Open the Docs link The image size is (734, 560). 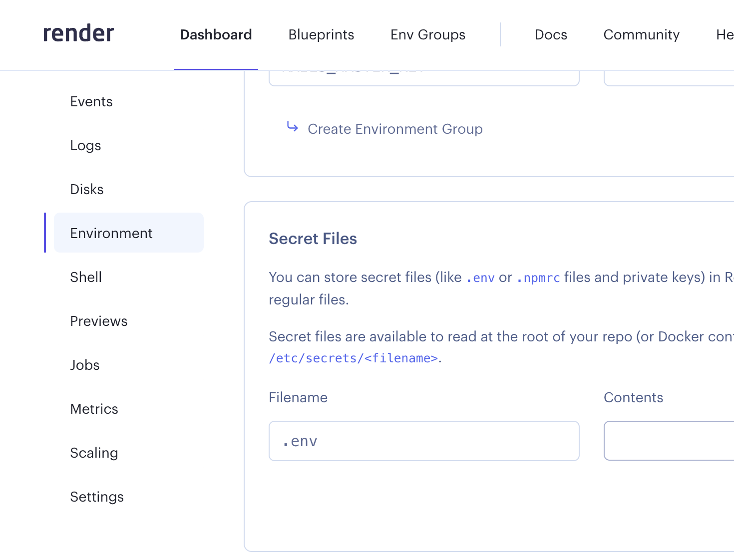(x=550, y=34)
